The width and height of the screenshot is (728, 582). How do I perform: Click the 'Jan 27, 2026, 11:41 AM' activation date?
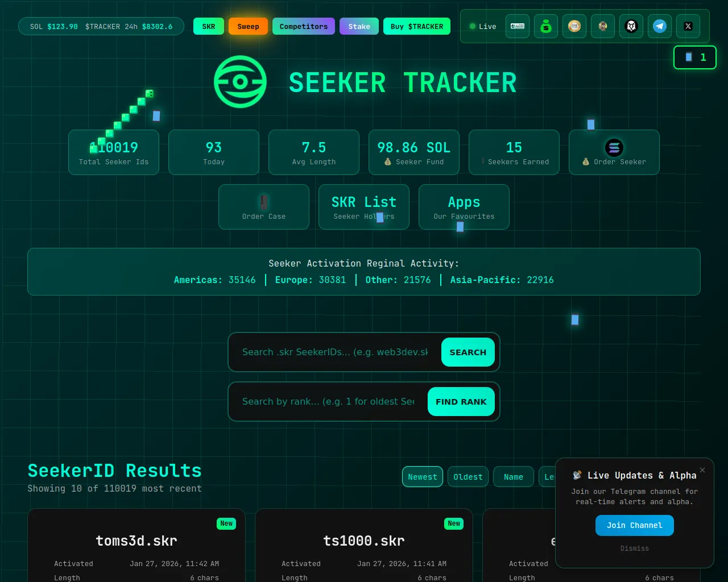pos(402,564)
